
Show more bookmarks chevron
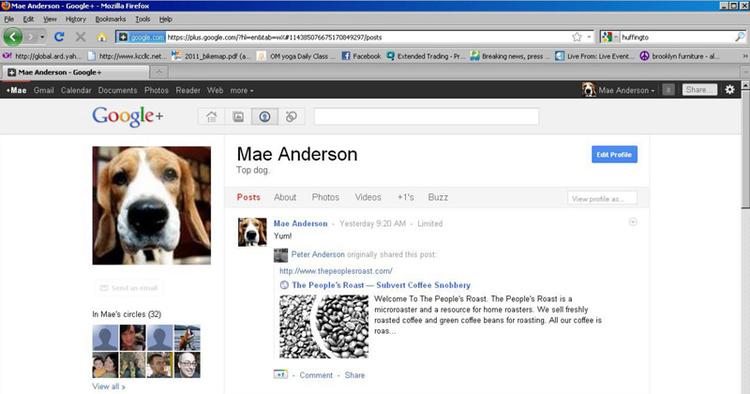(x=745, y=56)
